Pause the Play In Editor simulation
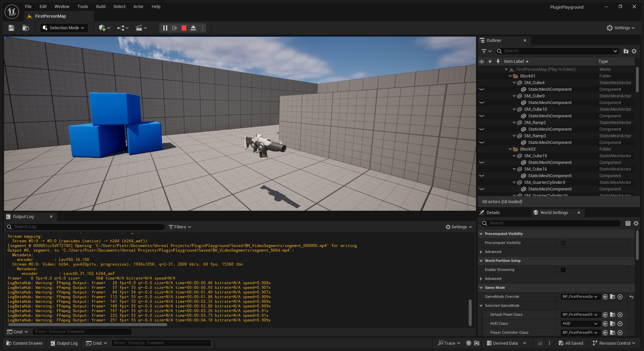Screen dimensions: 644x351 coord(165,28)
